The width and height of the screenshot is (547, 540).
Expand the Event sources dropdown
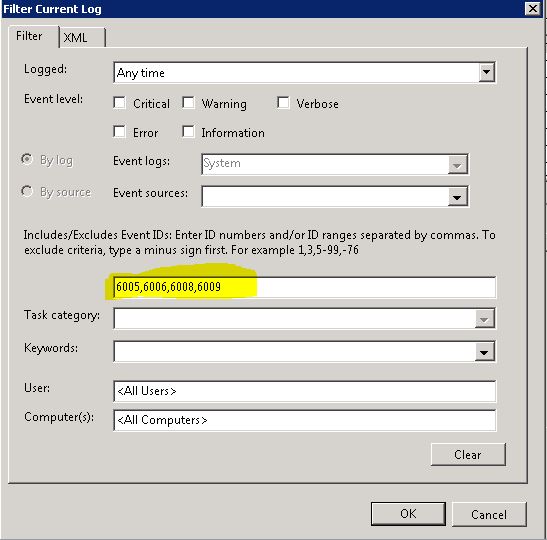click(335, 196)
